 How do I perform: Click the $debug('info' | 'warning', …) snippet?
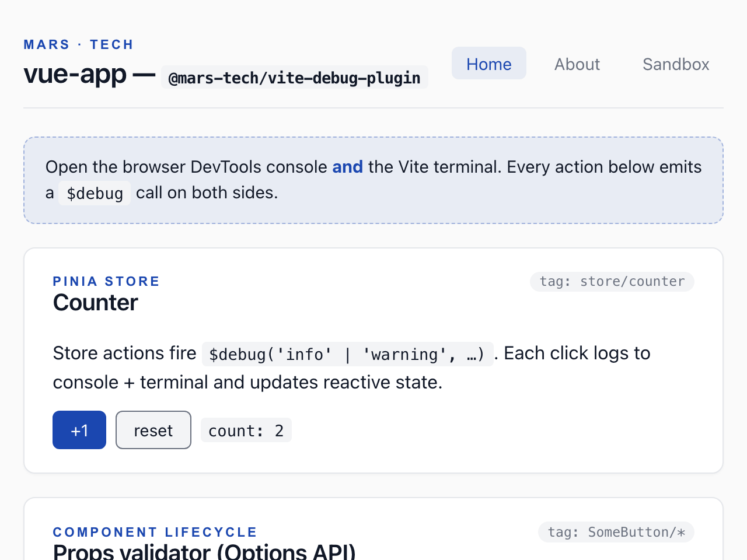click(347, 354)
